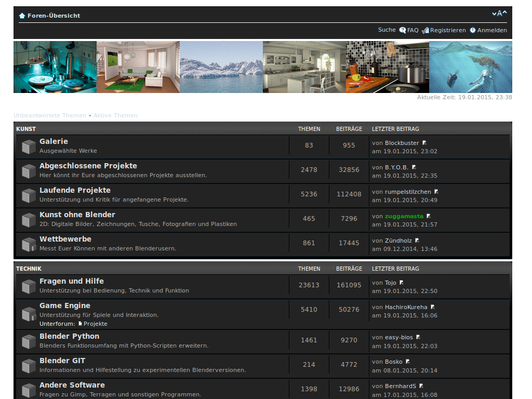
Task: Open the FAQ page
Action: pyautogui.click(x=413, y=30)
